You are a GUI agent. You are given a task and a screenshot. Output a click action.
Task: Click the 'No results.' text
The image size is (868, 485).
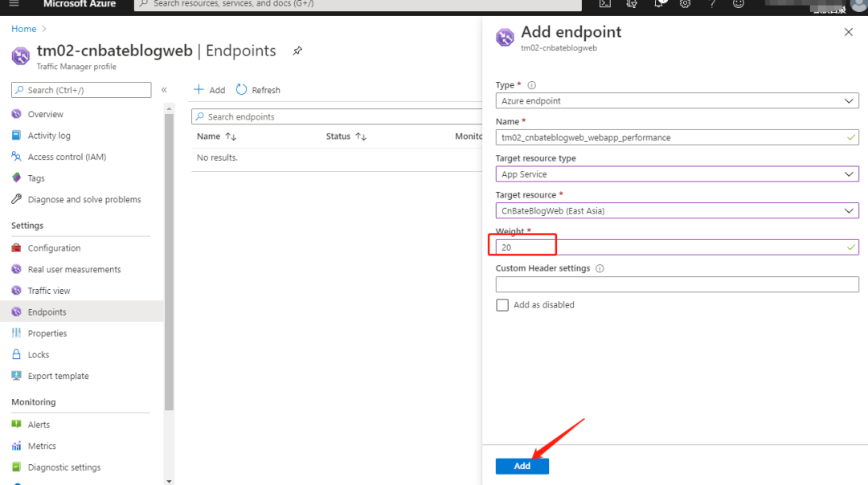pos(217,157)
